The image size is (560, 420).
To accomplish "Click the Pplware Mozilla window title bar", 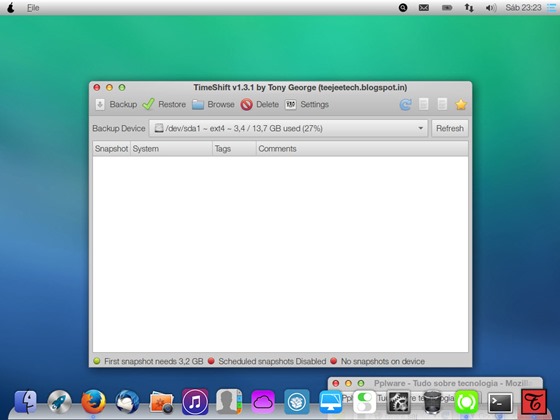I will point(435,383).
